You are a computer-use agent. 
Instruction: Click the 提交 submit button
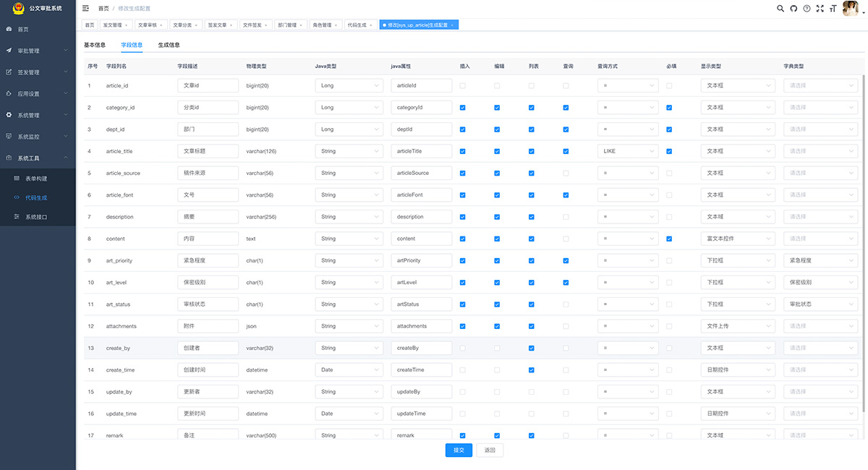pyautogui.click(x=459, y=450)
